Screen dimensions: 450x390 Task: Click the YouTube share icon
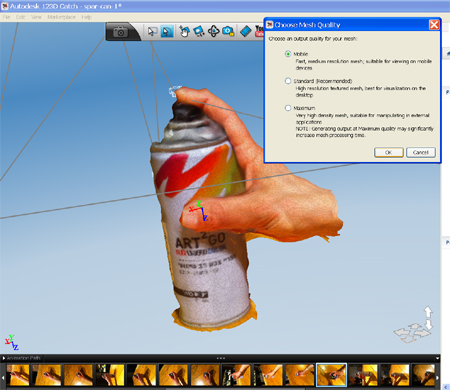click(x=259, y=31)
